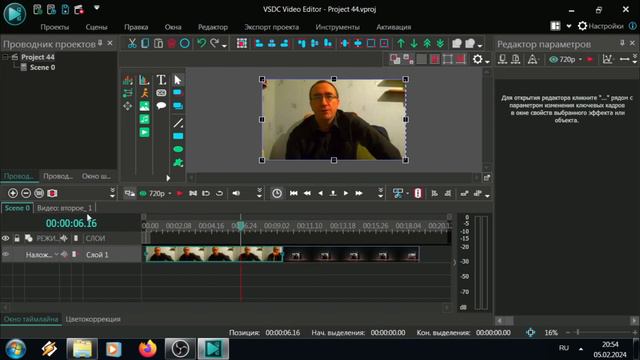Send object to bottom double arrow
Screen dimensions: 640x360
[440, 43]
